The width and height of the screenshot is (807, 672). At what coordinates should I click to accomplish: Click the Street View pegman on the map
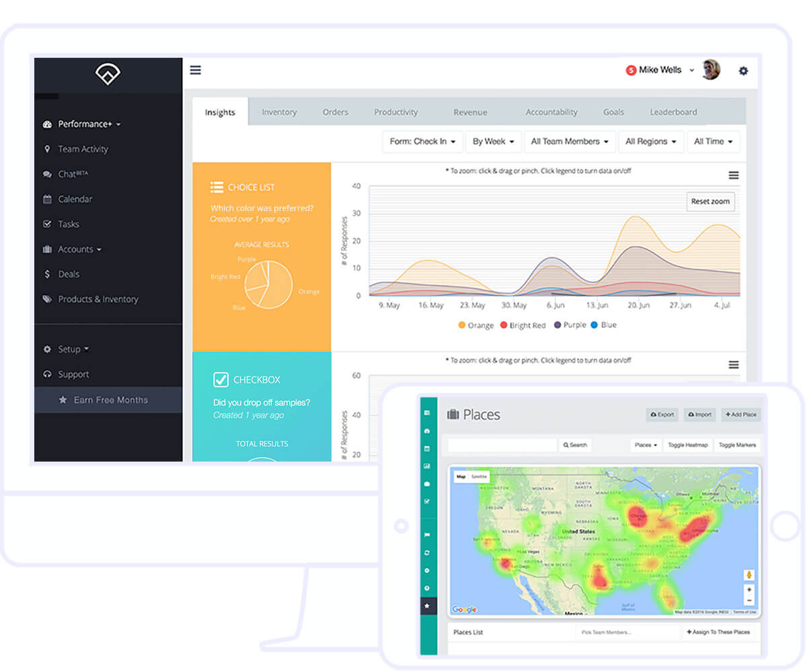[749, 575]
